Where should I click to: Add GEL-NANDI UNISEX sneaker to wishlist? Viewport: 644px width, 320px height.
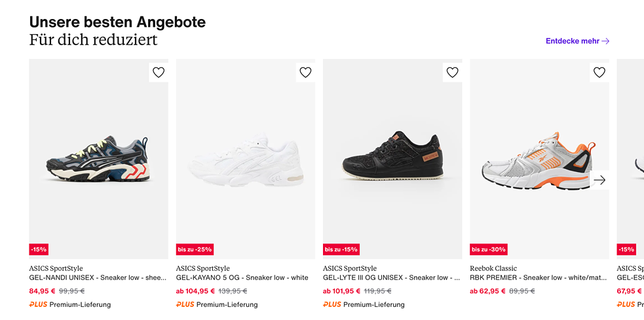coord(159,73)
